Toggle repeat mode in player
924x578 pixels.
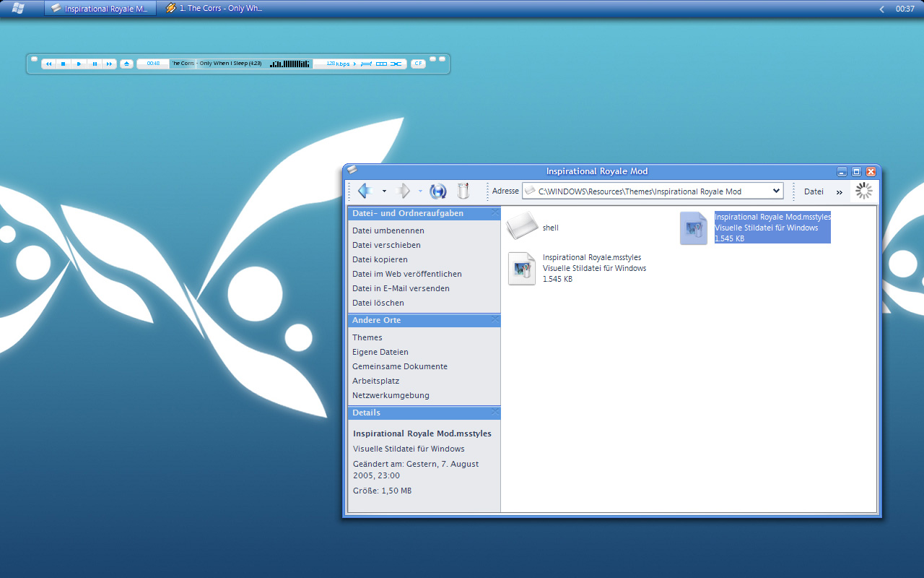pyautogui.click(x=366, y=64)
